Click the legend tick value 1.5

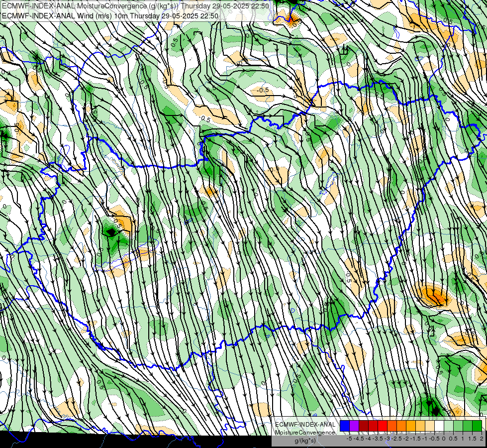(472, 439)
